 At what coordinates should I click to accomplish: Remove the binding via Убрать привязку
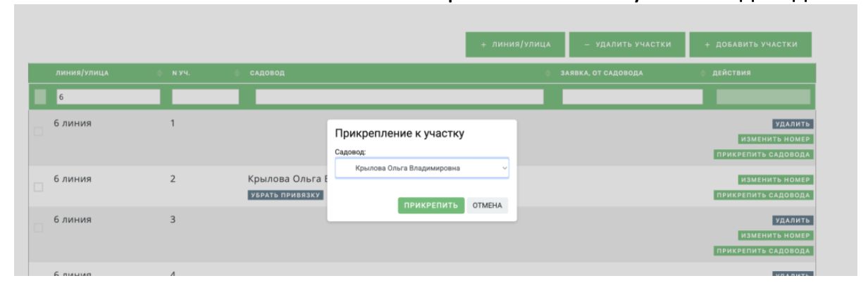point(285,195)
